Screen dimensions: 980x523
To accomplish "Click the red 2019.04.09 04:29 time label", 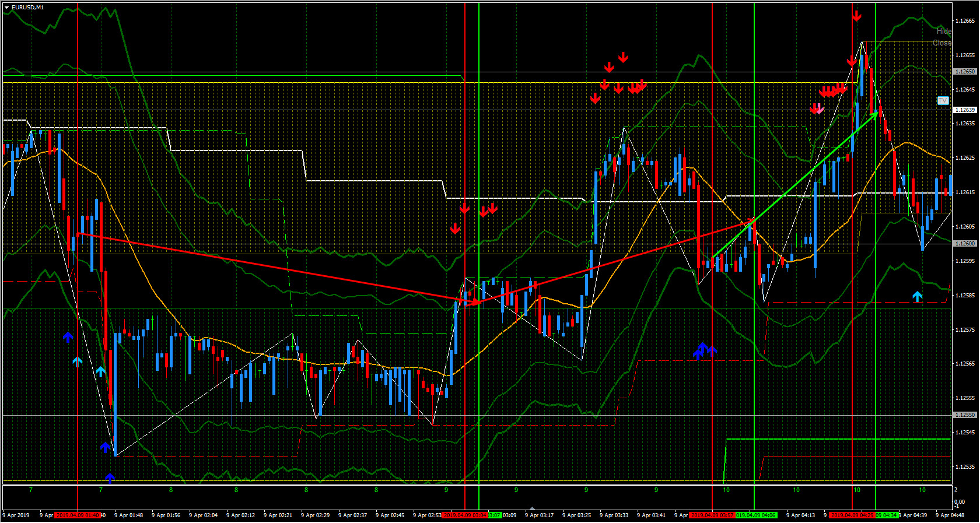I will point(852,515).
